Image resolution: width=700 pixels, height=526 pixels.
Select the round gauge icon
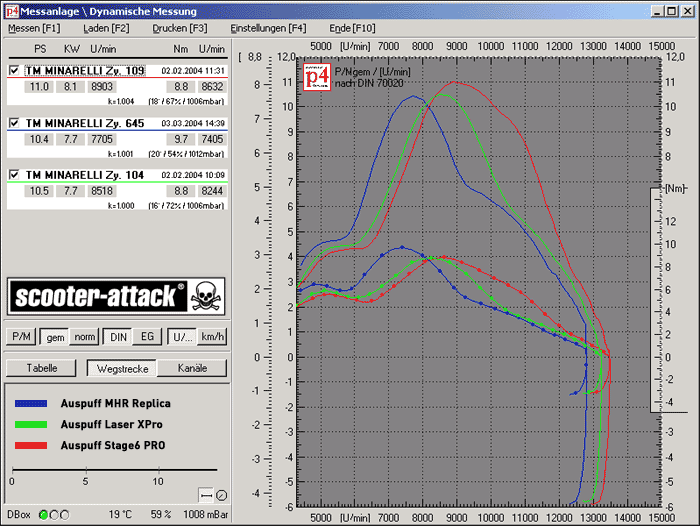pos(221,495)
